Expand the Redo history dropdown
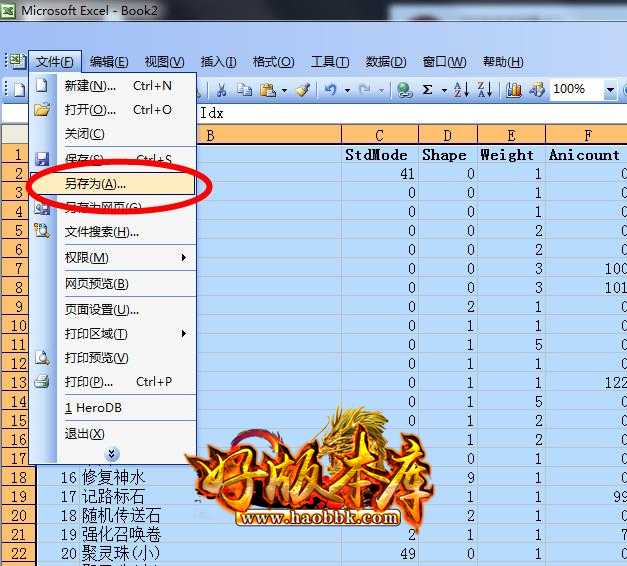627x566 pixels. (x=381, y=91)
